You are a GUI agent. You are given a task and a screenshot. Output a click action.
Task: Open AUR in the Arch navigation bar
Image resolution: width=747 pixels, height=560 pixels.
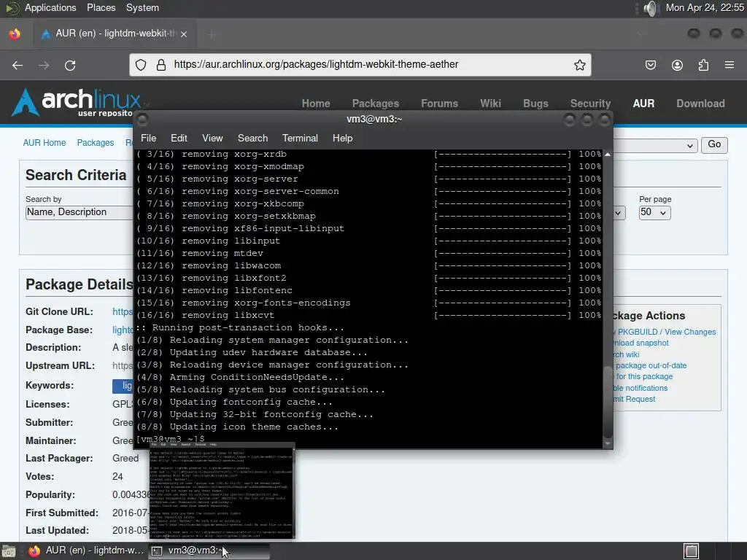pyautogui.click(x=643, y=104)
